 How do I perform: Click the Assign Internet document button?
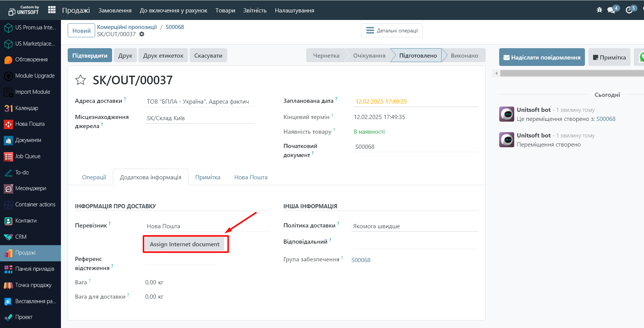tap(184, 244)
